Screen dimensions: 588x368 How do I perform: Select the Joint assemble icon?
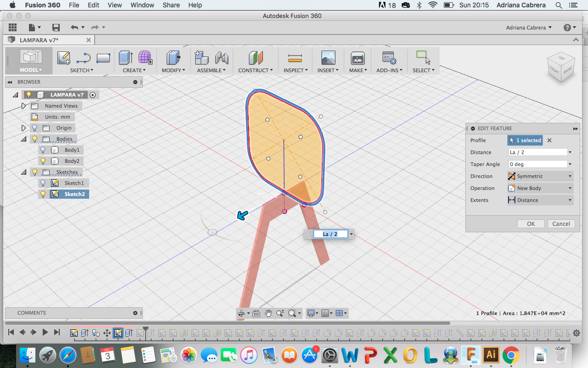pyautogui.click(x=222, y=58)
